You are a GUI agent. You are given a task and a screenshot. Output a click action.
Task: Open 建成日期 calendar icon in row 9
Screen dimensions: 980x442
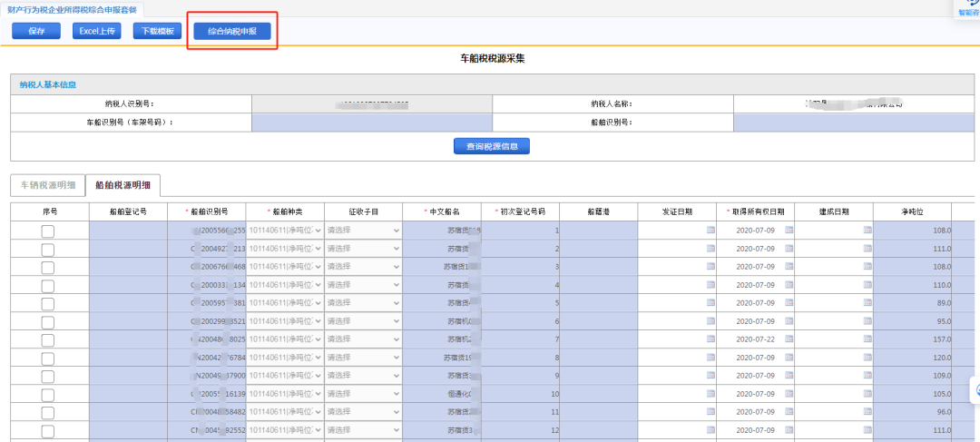pyautogui.click(x=867, y=376)
